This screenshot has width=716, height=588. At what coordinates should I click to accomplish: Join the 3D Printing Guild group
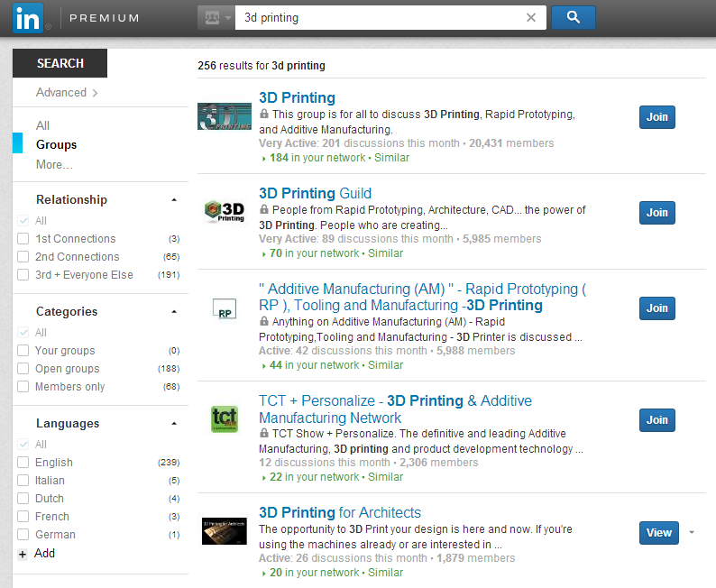(656, 213)
